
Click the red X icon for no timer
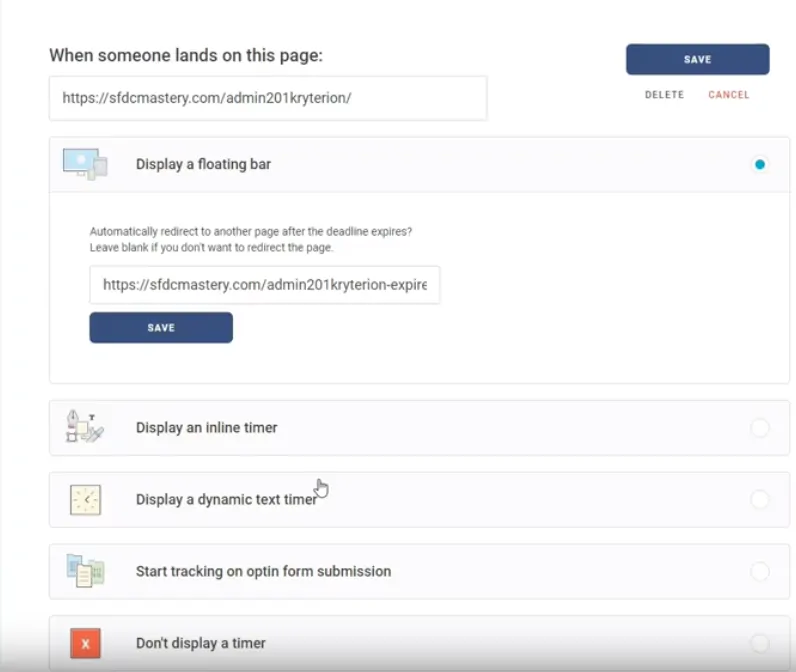(85, 643)
